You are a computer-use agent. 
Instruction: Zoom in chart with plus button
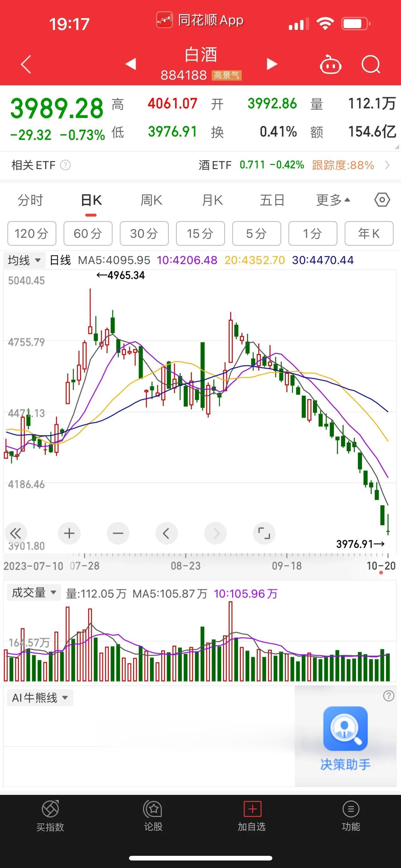coord(69,533)
